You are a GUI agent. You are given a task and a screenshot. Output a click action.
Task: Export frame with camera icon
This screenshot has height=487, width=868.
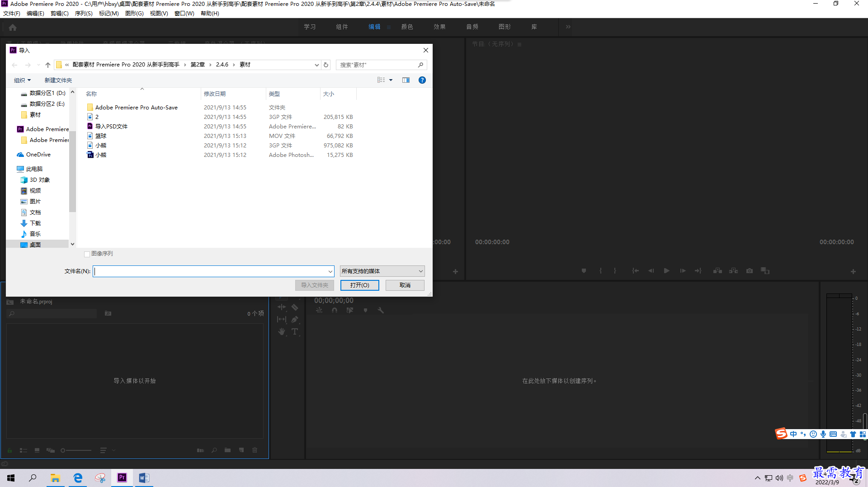pos(750,271)
